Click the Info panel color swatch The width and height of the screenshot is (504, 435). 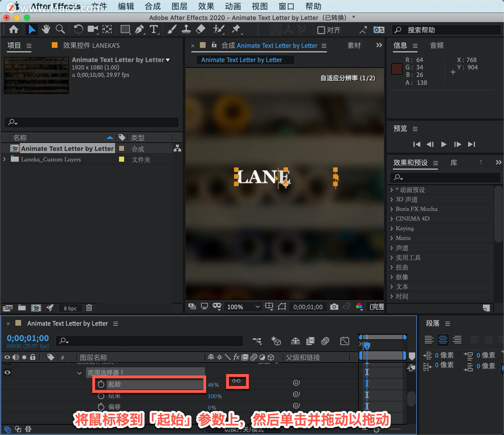coord(397,69)
